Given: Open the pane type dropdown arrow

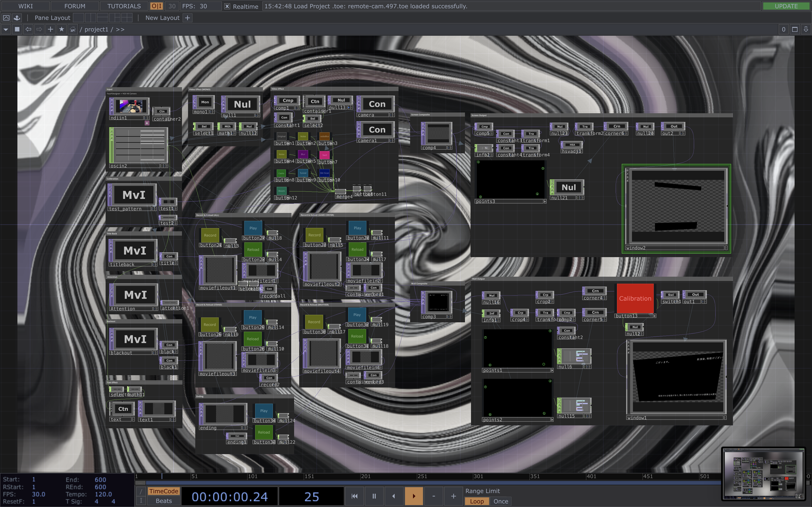Looking at the screenshot, I should (6, 29).
